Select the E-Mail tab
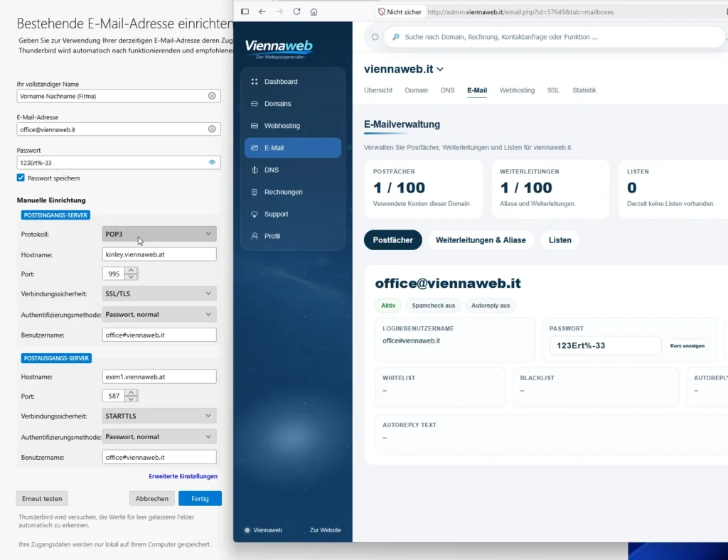 tap(477, 90)
